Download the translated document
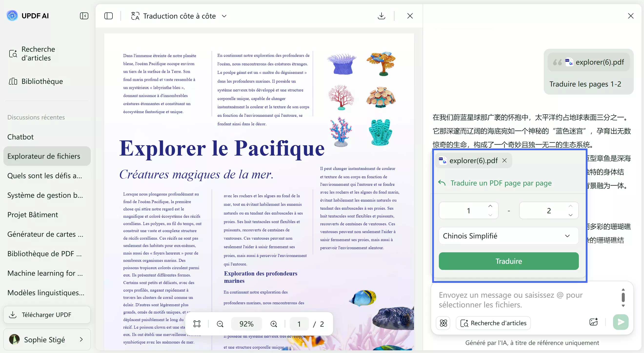 click(x=381, y=16)
